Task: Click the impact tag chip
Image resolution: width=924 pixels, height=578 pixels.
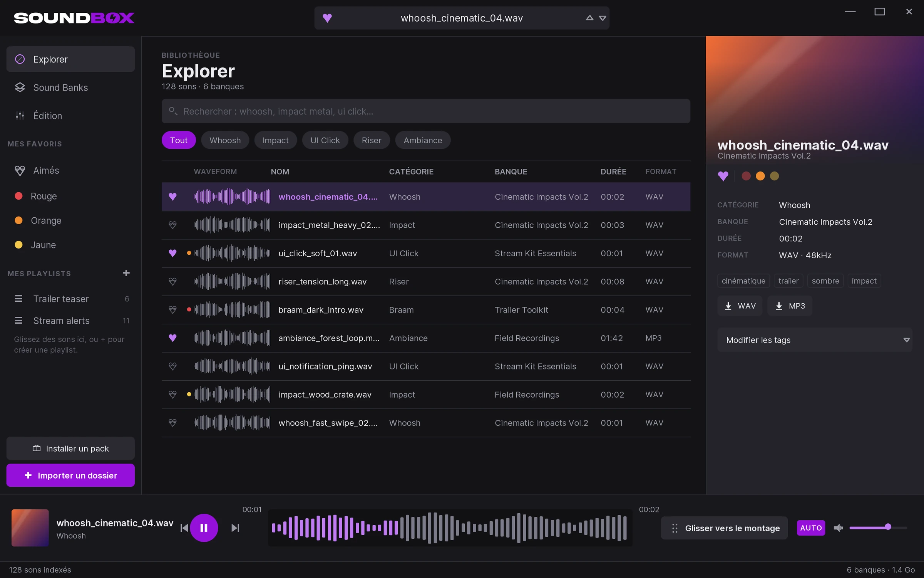Action: (864, 281)
